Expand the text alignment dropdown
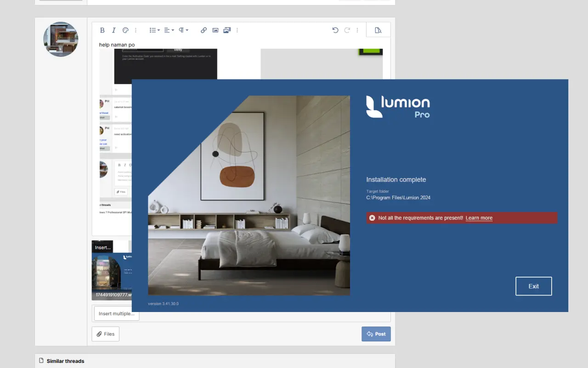 coord(169,30)
